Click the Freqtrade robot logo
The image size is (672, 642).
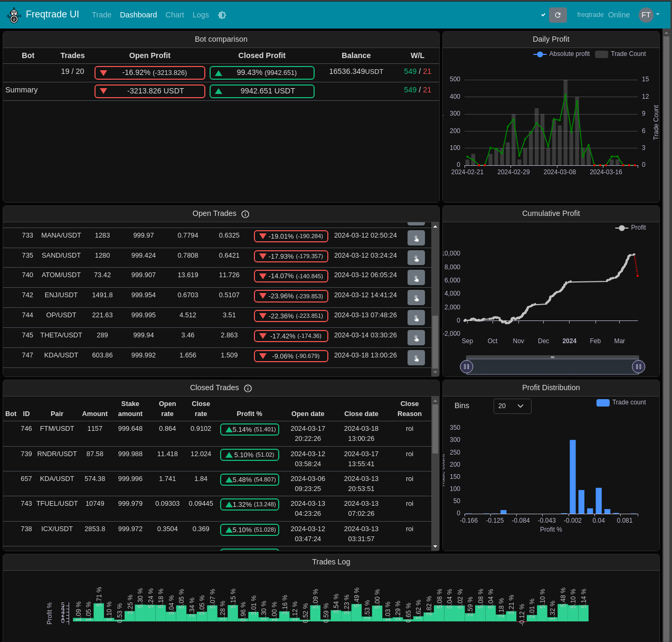[x=13, y=15]
